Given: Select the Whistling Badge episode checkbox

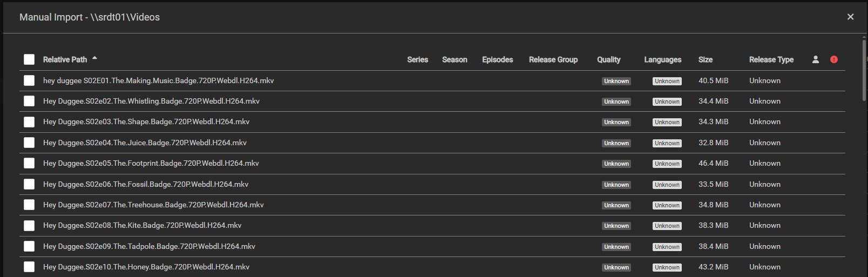Looking at the screenshot, I should pyautogui.click(x=29, y=101).
